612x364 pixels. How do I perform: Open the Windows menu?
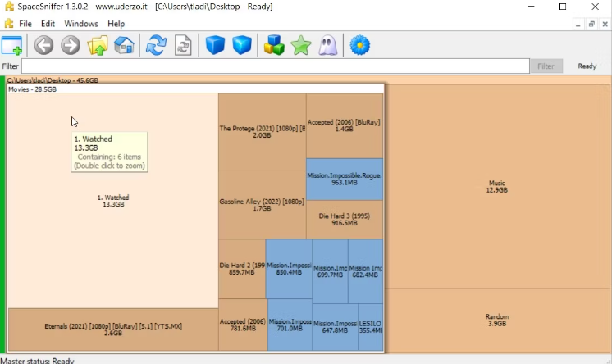[x=81, y=24]
